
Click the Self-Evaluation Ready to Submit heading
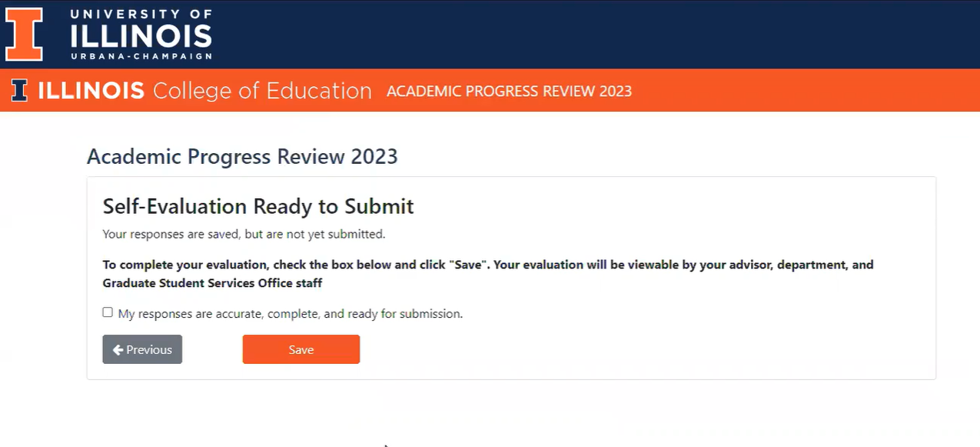258,206
